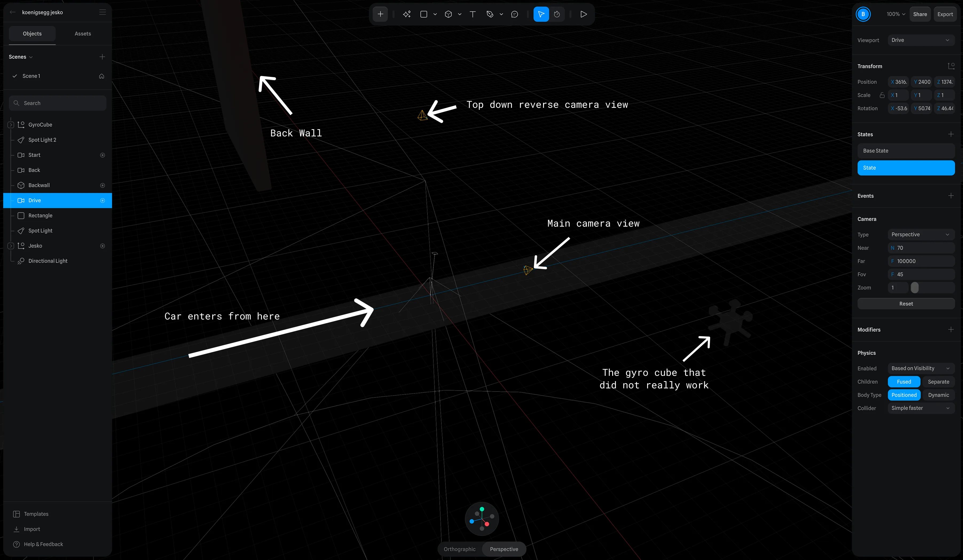
Task: Click the Near value field
Action: click(x=921, y=248)
